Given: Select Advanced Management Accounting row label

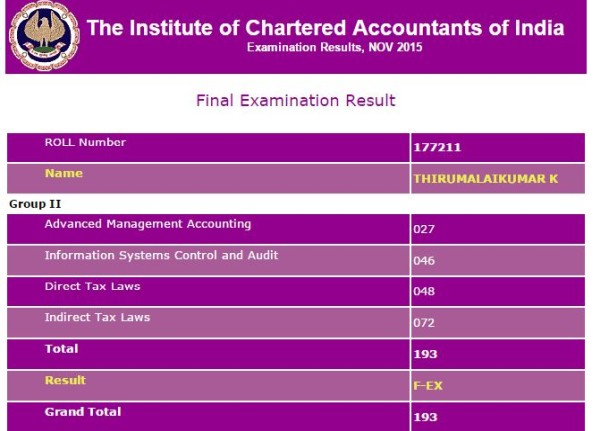Looking at the screenshot, I should 148,224.
